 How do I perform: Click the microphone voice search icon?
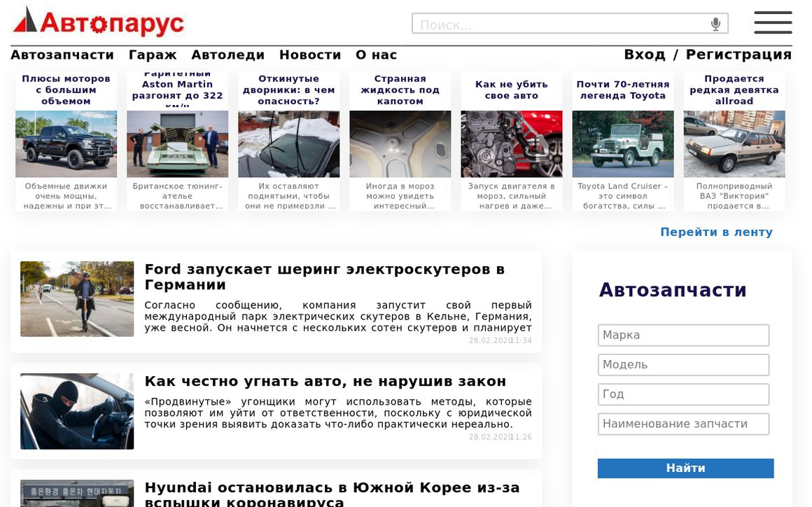715,24
